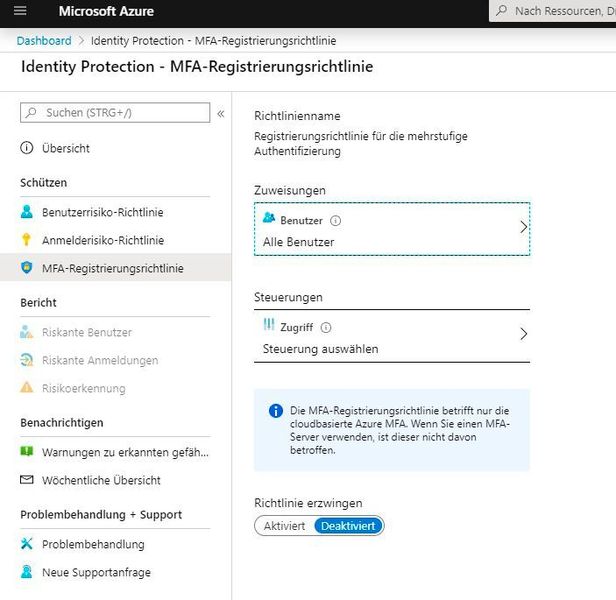This screenshot has width=616, height=600.
Task: Click the page title Identity Protection heading
Action: (197, 66)
